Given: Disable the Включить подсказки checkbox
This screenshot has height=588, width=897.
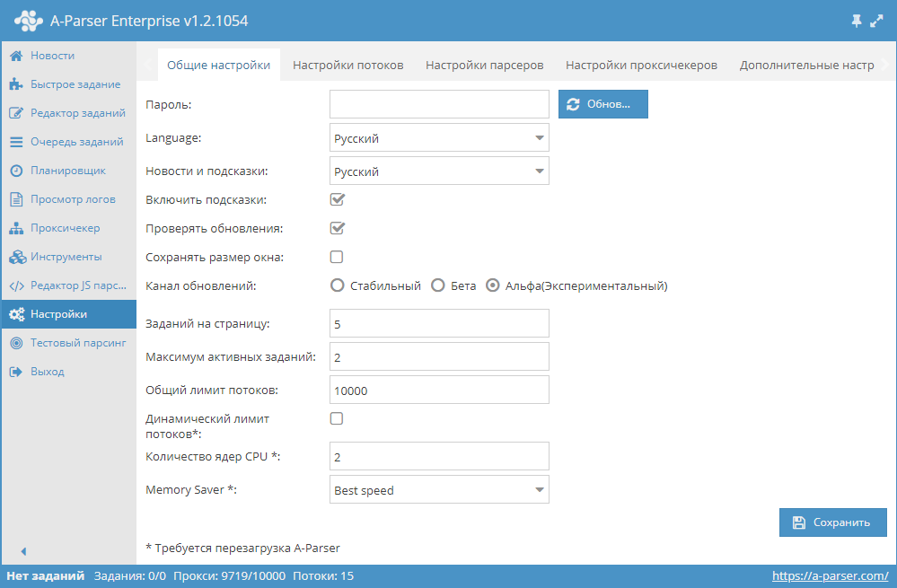Looking at the screenshot, I should pos(337,199).
